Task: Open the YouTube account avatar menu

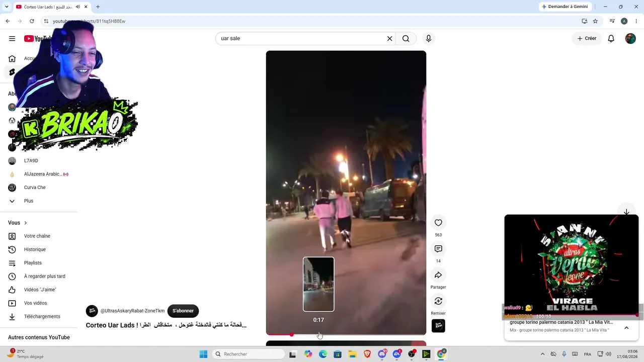Action: coord(630,39)
